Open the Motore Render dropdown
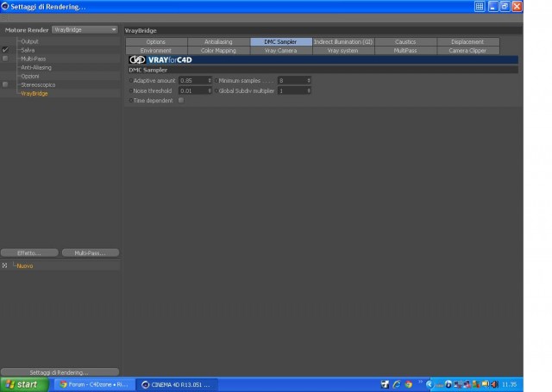 pos(85,30)
